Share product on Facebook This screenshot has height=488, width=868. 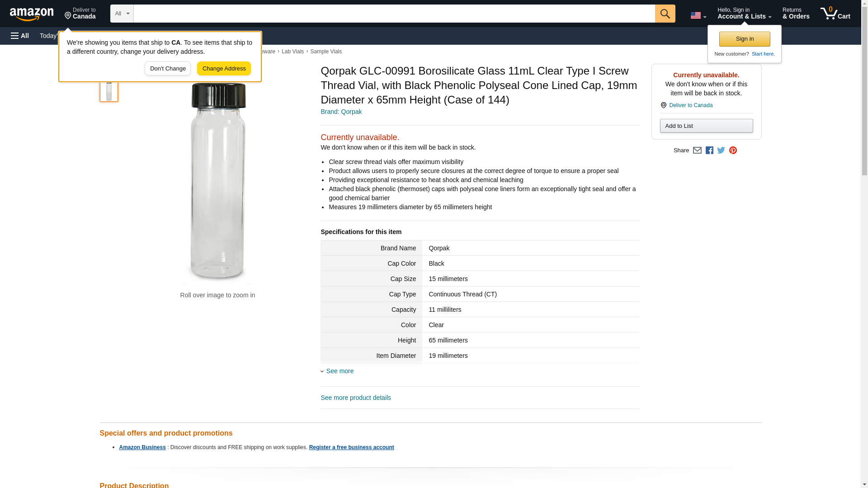coord(709,150)
